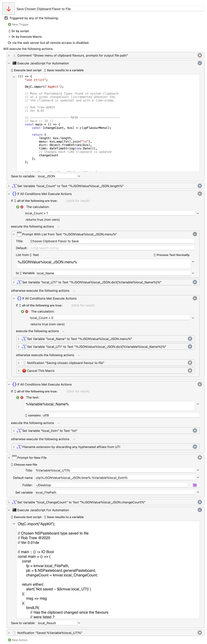Viewport: 207px width, 644px height.
Task: Open gear menu of second Execute JavaScript action
Action: click(200, 510)
